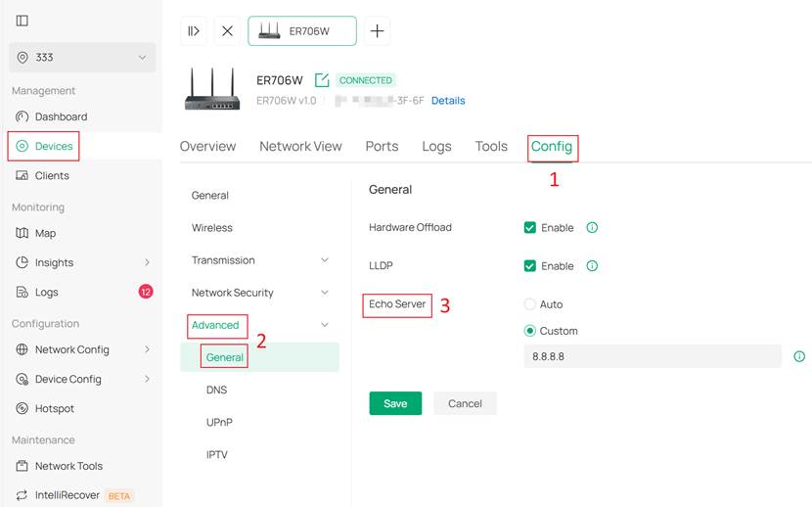Toggle the sidebar collapse icon
The width and height of the screenshot is (812, 507).
(23, 21)
